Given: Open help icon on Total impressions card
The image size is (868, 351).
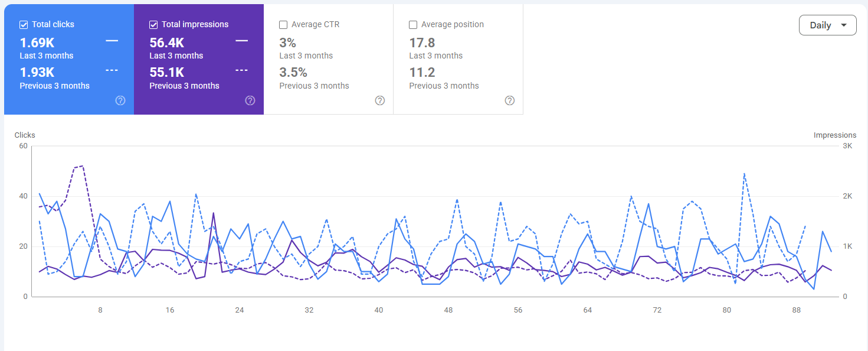Looking at the screenshot, I should coord(250,100).
